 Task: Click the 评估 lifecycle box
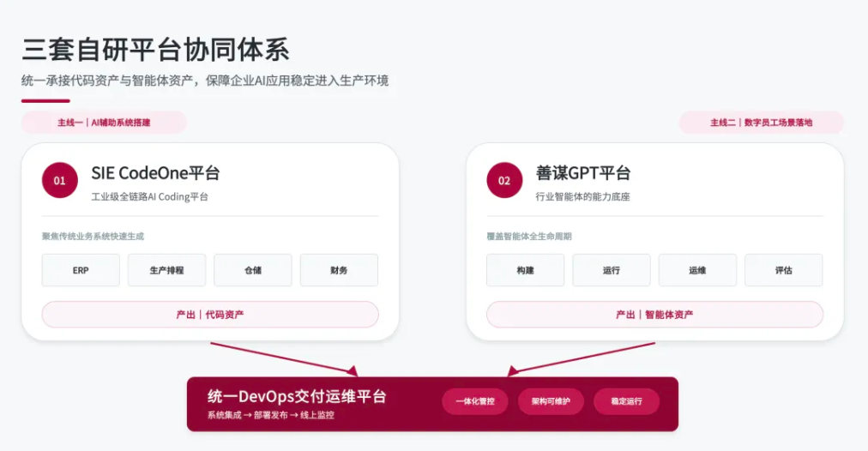click(783, 270)
